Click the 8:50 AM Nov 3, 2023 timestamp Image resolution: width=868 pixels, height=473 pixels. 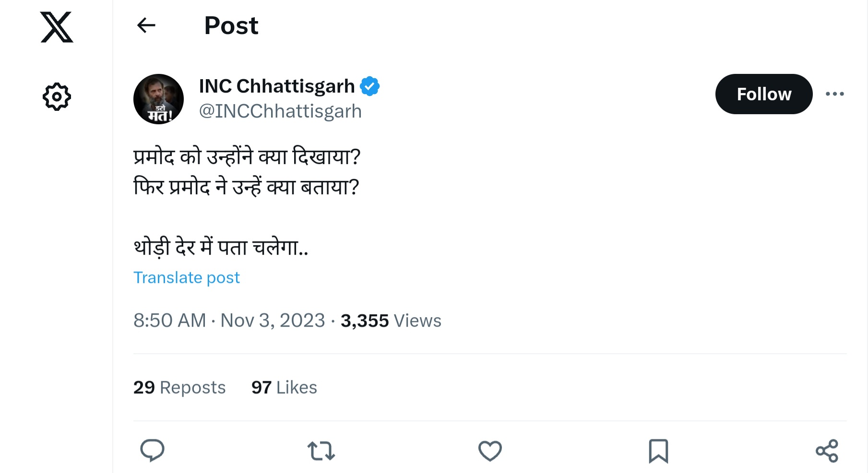coord(229,320)
